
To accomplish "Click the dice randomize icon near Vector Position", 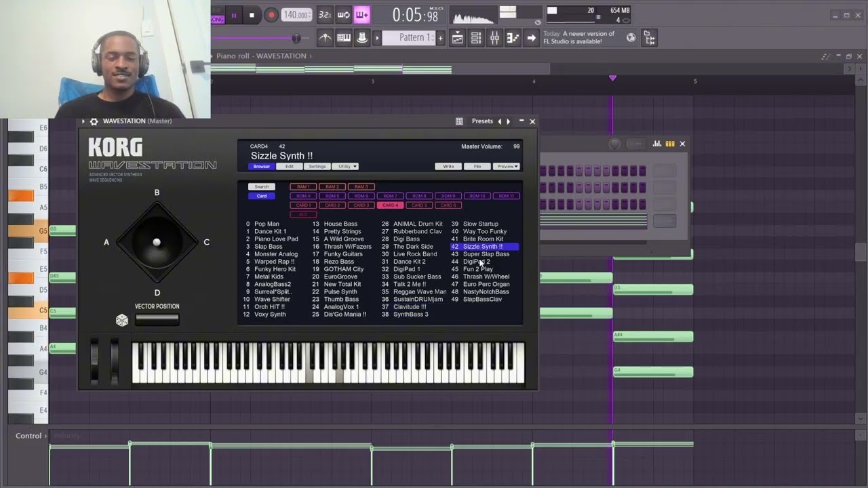I will [122, 321].
